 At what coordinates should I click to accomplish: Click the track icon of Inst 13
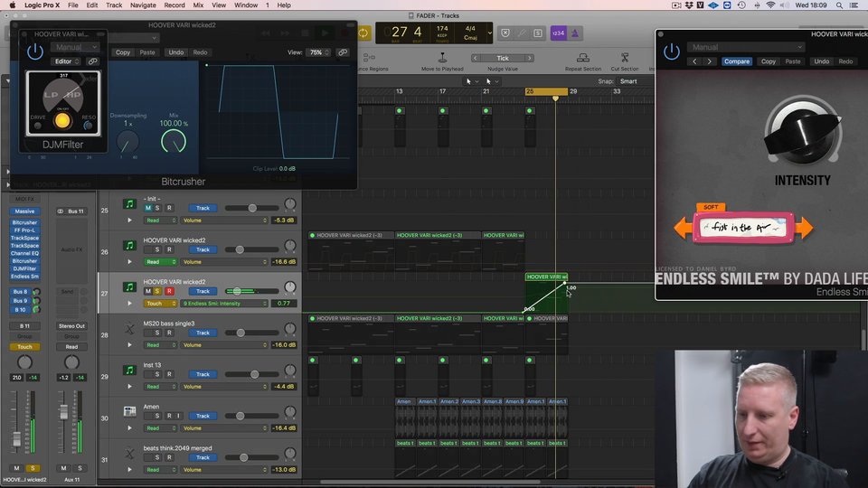click(x=129, y=371)
